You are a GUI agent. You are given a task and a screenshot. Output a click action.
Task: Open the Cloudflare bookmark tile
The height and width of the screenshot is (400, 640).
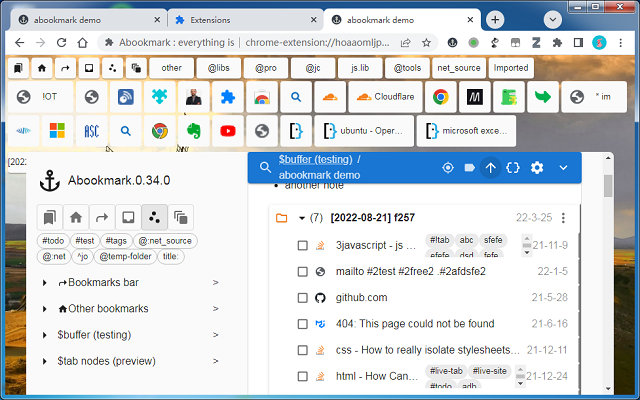(385, 97)
